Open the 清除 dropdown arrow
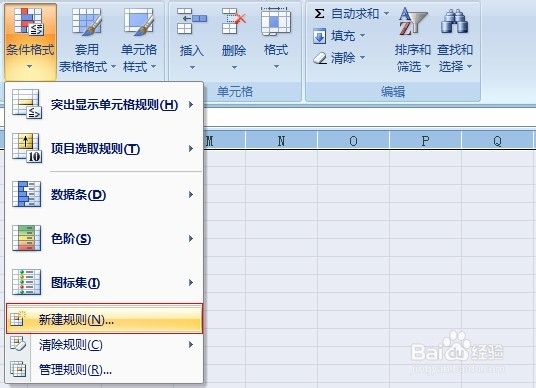 (x=362, y=57)
